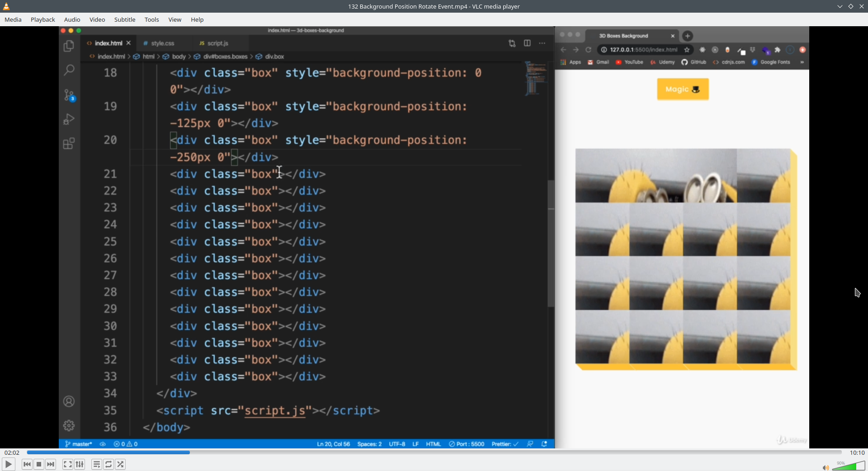Open VS Code Extensions icon
This screenshot has height=471, width=868.
[x=69, y=144]
